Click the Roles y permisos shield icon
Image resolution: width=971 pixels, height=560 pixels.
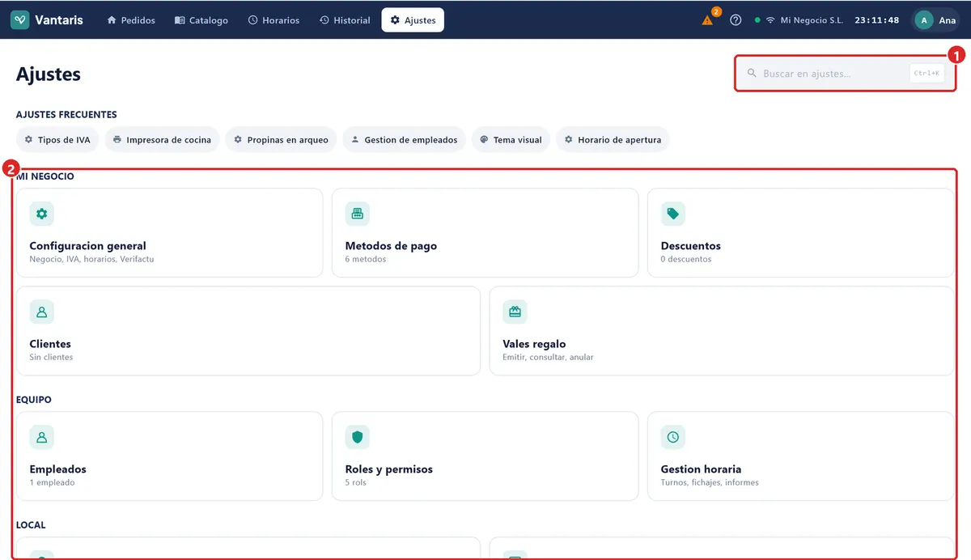click(x=358, y=437)
